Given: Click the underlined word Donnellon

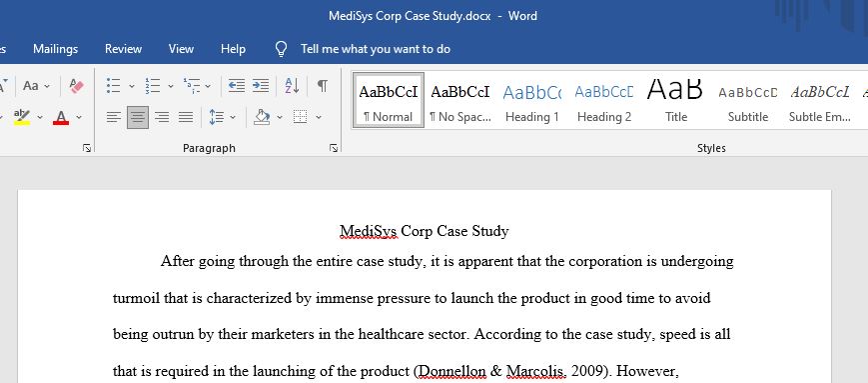Looking at the screenshot, I should pyautogui.click(x=451, y=370).
